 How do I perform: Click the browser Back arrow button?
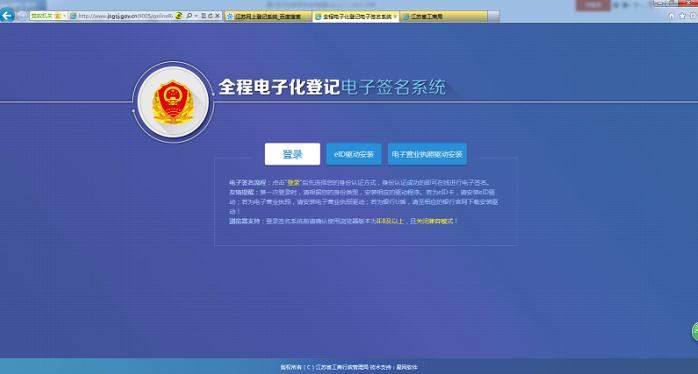7,16
